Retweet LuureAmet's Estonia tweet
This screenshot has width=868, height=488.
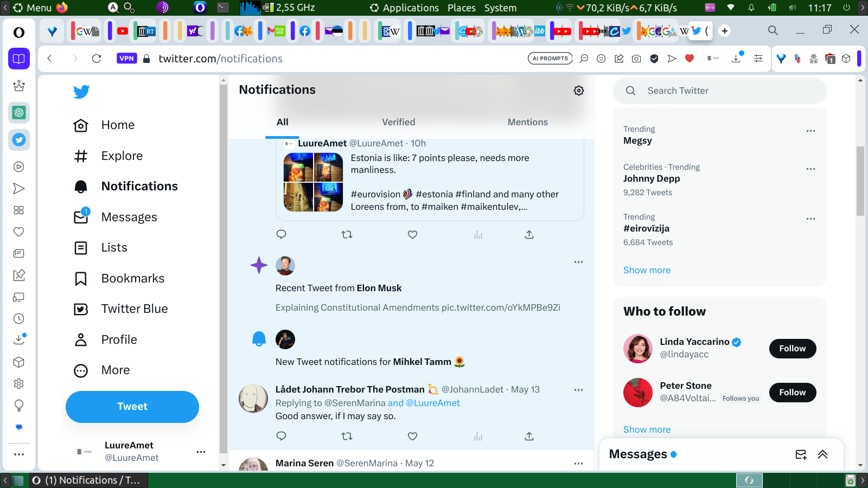click(347, 234)
